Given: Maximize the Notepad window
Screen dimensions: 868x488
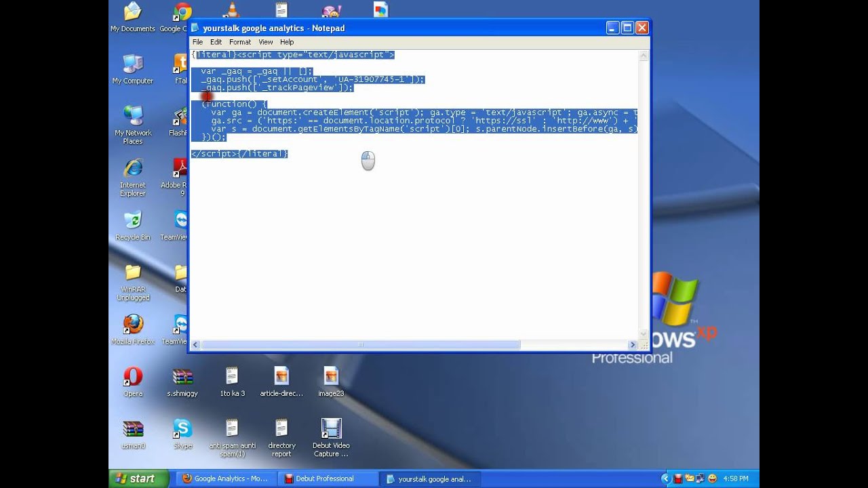Looking at the screenshot, I should (627, 28).
